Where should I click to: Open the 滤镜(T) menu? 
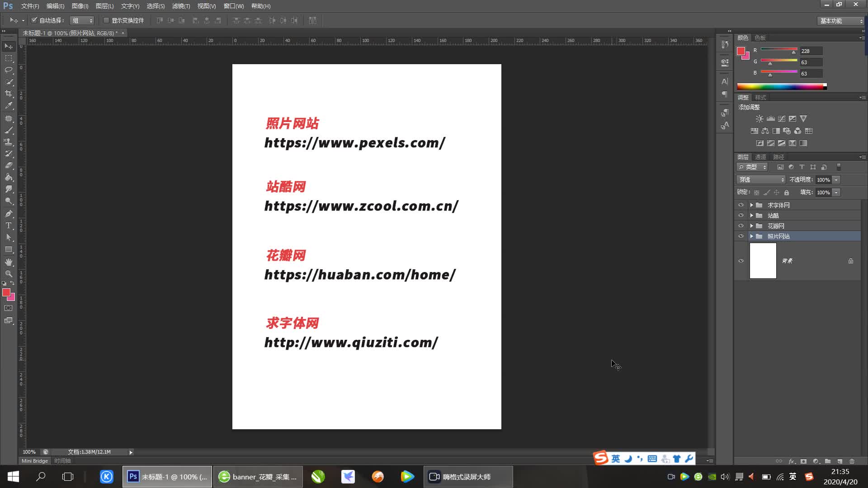[x=181, y=6]
